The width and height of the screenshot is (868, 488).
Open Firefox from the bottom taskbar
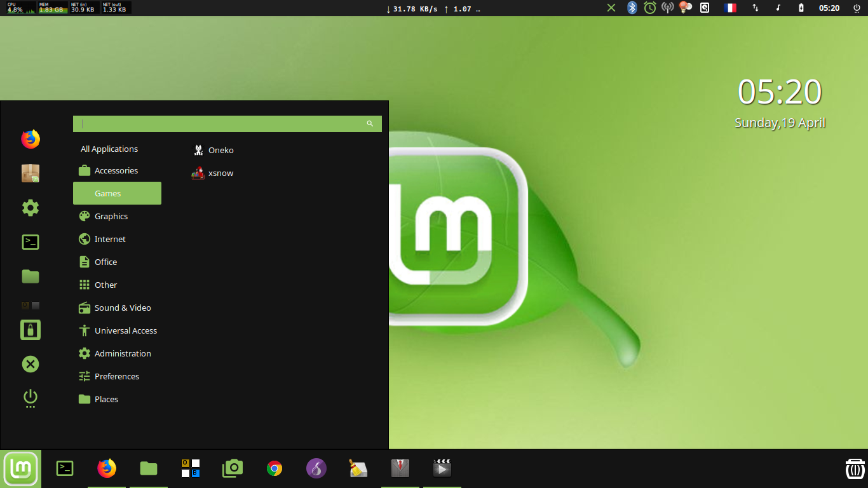coord(107,469)
